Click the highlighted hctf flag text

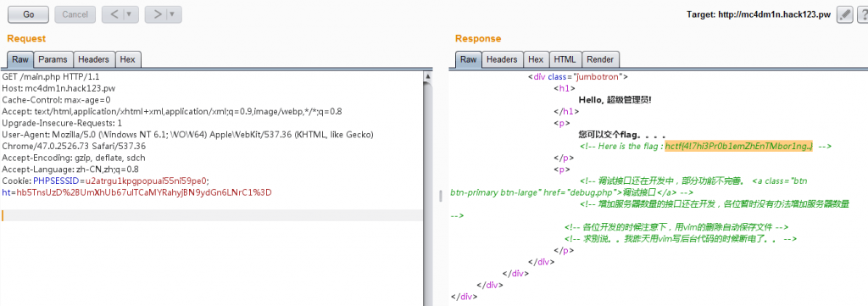pyautogui.click(x=738, y=146)
